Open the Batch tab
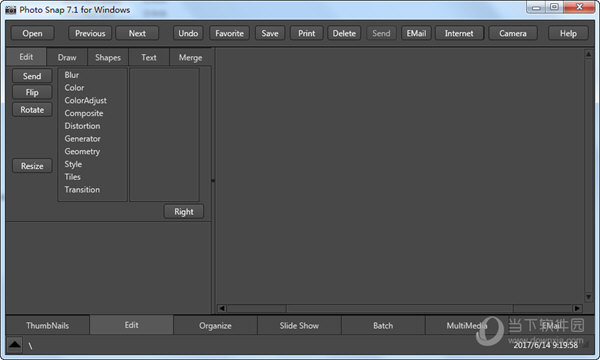The image size is (600, 360). 383,326
